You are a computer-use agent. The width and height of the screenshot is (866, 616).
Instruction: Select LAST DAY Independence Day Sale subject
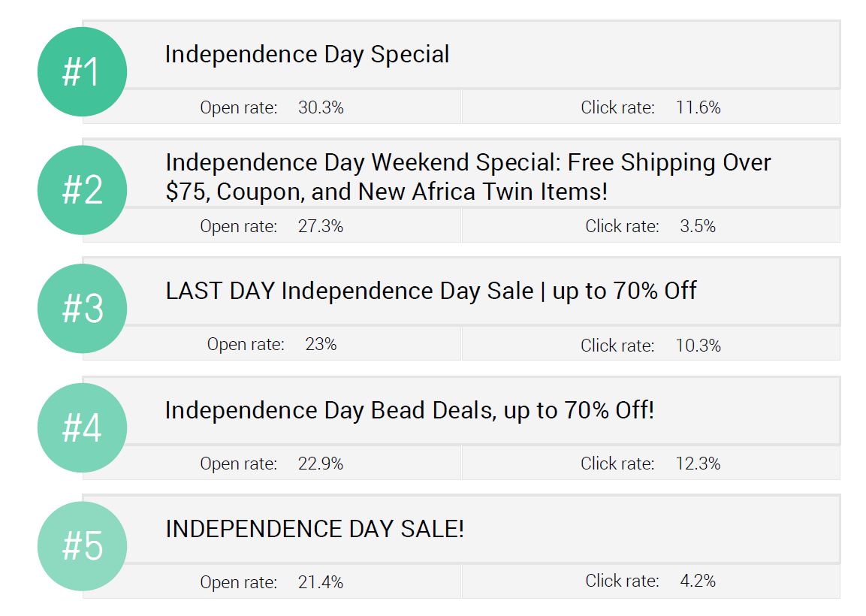[x=431, y=291]
